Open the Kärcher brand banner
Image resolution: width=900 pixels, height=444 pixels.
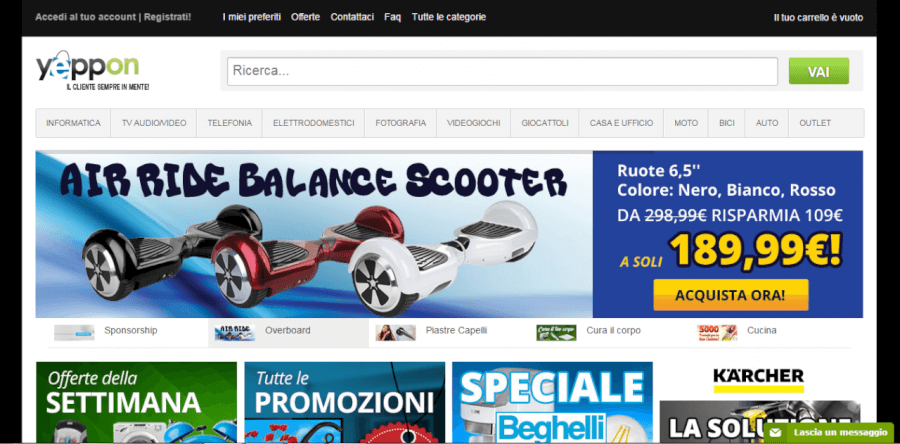point(759,402)
